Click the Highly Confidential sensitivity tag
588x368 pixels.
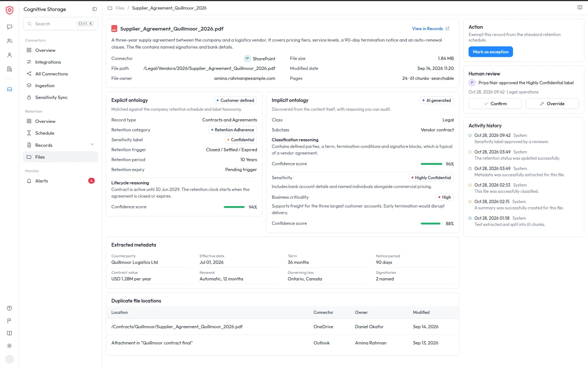(x=431, y=178)
